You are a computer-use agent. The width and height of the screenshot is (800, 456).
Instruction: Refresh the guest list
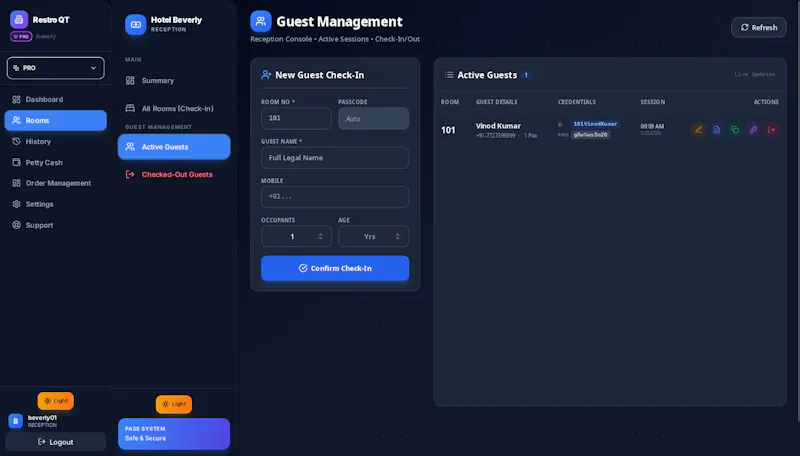coord(759,28)
